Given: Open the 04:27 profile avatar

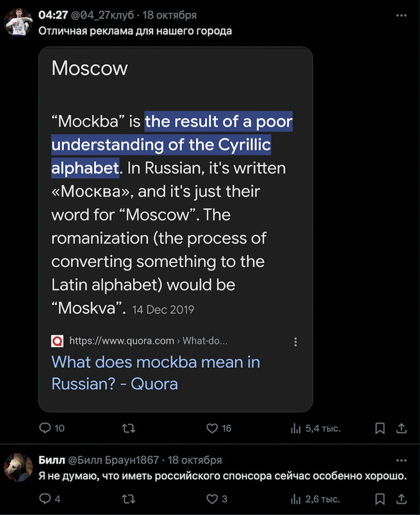Looking at the screenshot, I should tap(18, 22).
